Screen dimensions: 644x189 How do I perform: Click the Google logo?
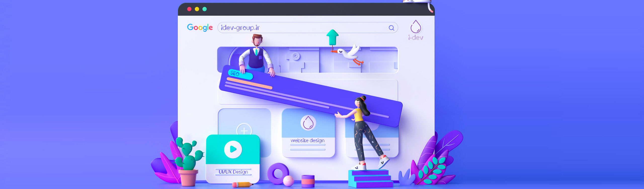click(x=200, y=27)
